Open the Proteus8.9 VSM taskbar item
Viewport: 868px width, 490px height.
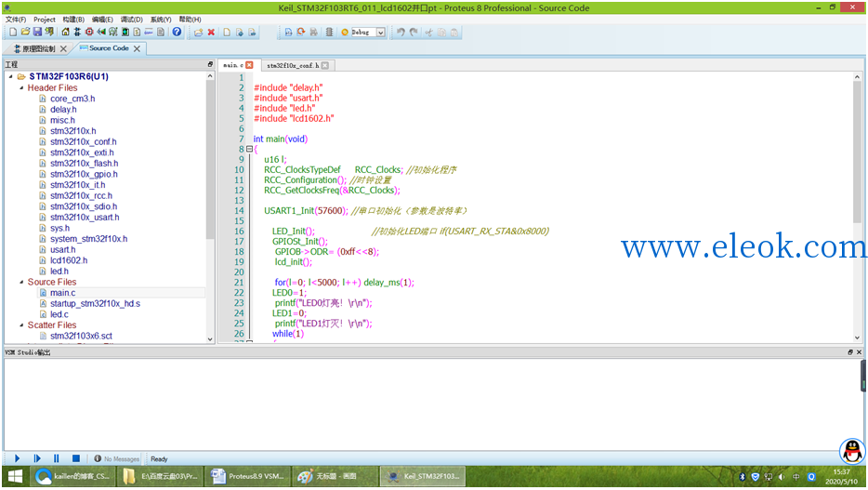[248, 476]
